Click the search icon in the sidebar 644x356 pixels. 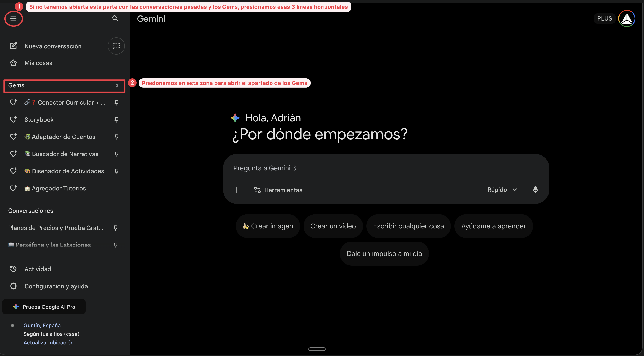coord(115,18)
